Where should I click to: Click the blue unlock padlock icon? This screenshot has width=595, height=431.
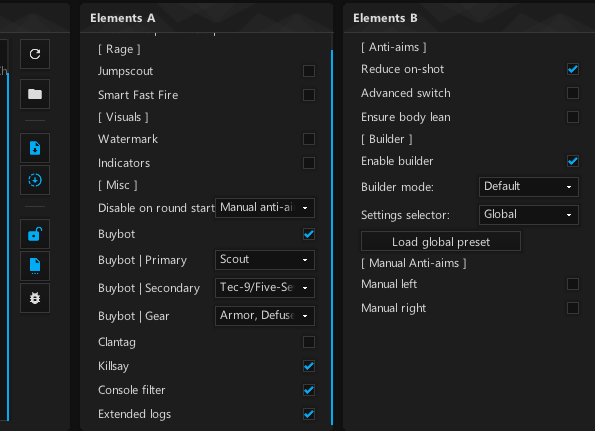(35, 234)
